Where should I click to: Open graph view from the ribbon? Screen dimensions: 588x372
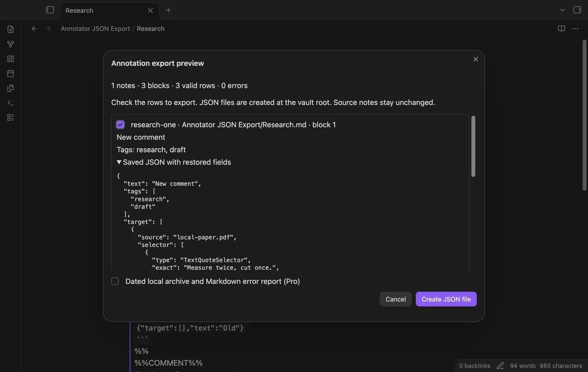click(10, 44)
